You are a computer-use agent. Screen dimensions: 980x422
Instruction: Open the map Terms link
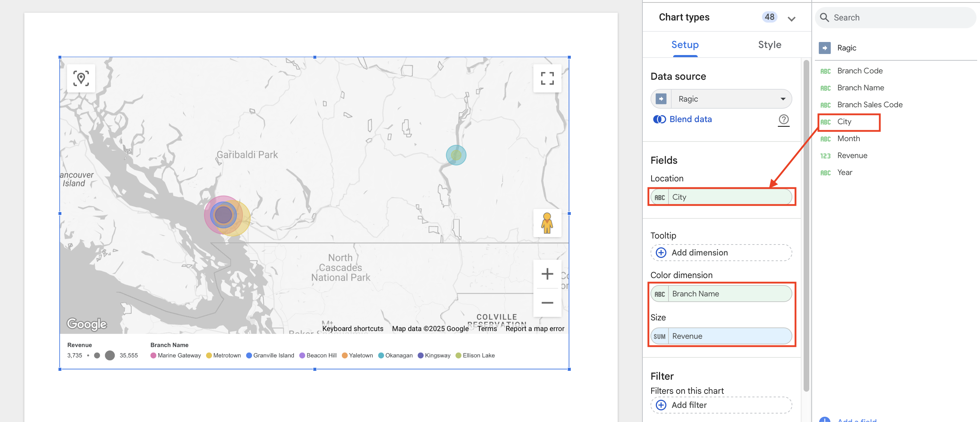tap(486, 329)
